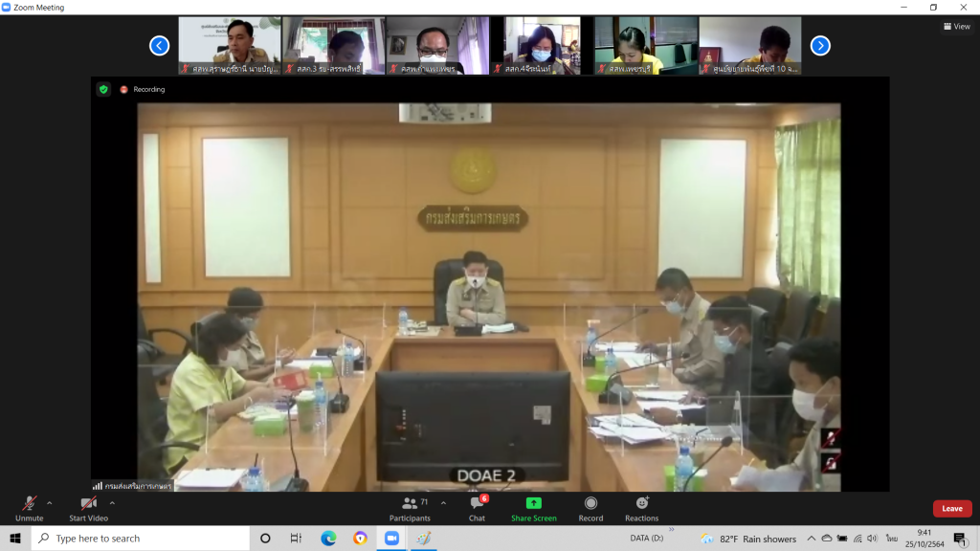Open the Windows Start menu

point(15,539)
